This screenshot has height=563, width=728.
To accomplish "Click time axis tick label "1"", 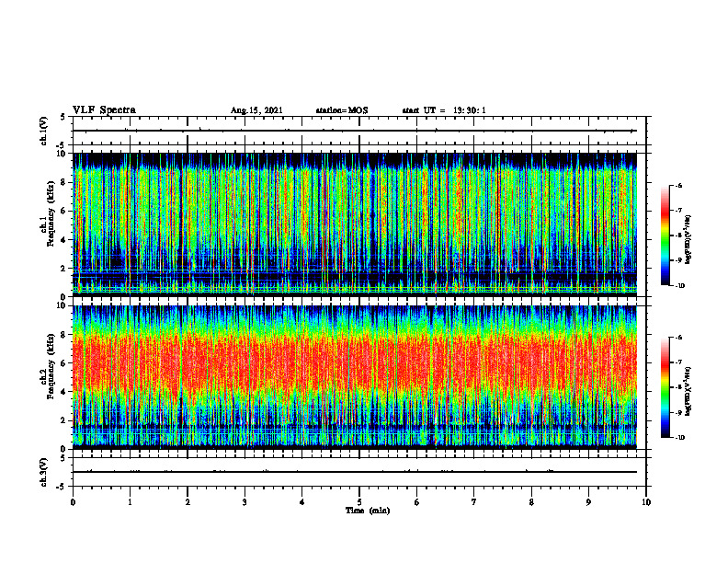I will 130,502.
